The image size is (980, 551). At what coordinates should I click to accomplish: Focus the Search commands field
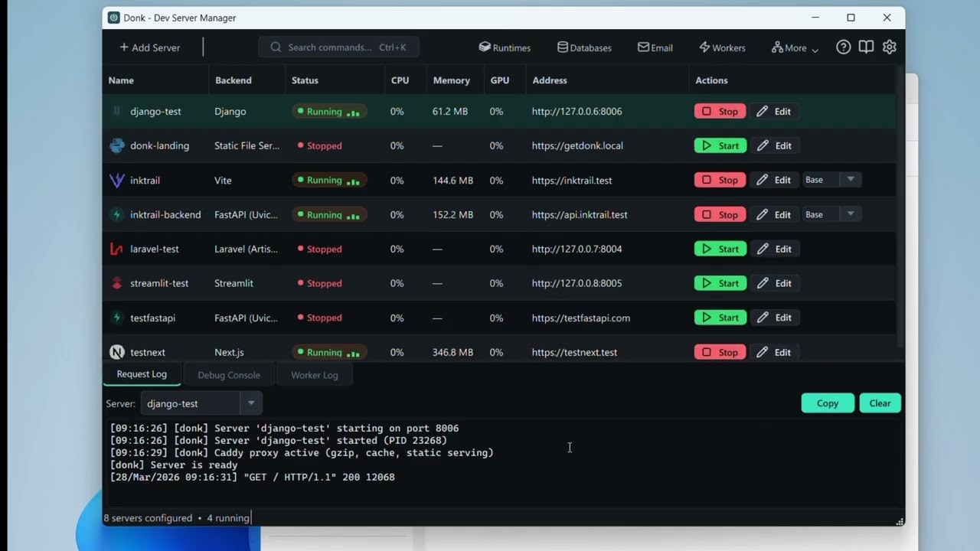[x=338, y=47]
